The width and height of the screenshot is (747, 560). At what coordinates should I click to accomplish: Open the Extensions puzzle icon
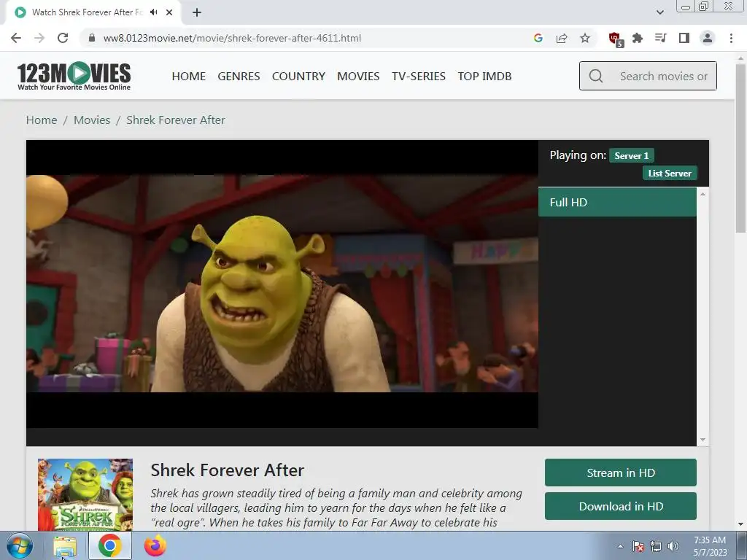pos(638,38)
